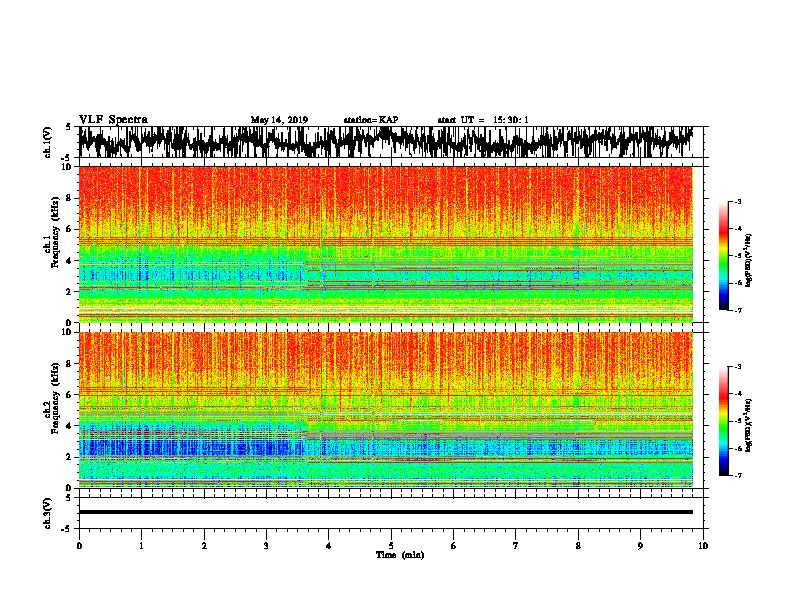Click the "-7" label on ch.2 colorbar
792x612 pixels.
[738, 476]
